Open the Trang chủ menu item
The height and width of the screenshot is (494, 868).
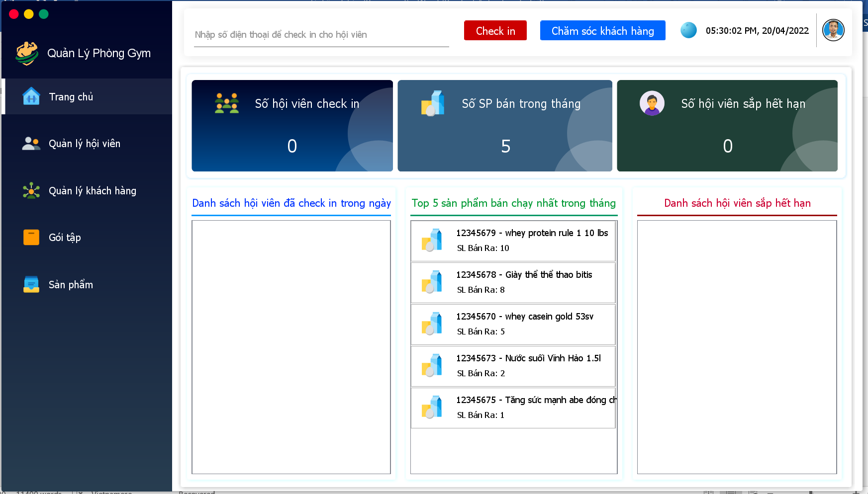(87, 96)
